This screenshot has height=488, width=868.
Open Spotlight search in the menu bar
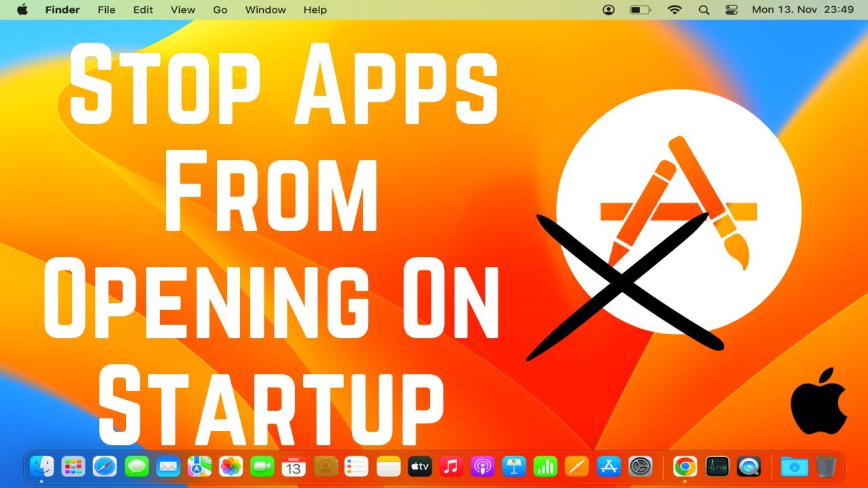coord(704,9)
